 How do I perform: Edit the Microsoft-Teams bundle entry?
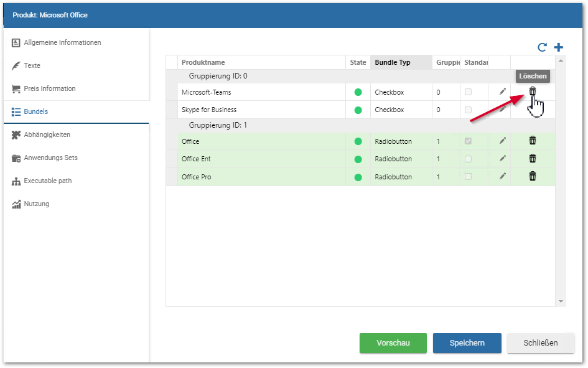point(503,92)
